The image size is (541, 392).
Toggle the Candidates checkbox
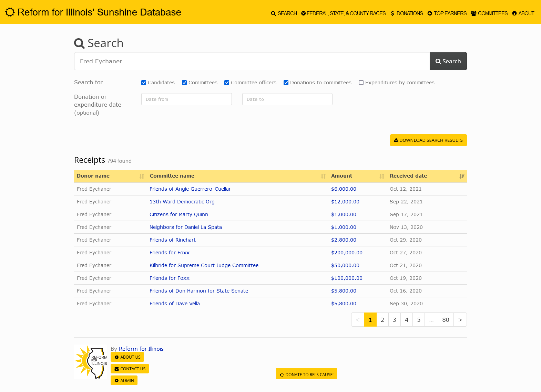[x=144, y=83]
